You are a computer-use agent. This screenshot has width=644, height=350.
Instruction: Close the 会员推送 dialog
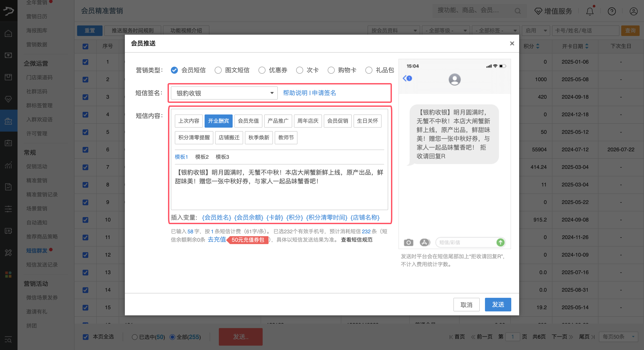(x=512, y=43)
